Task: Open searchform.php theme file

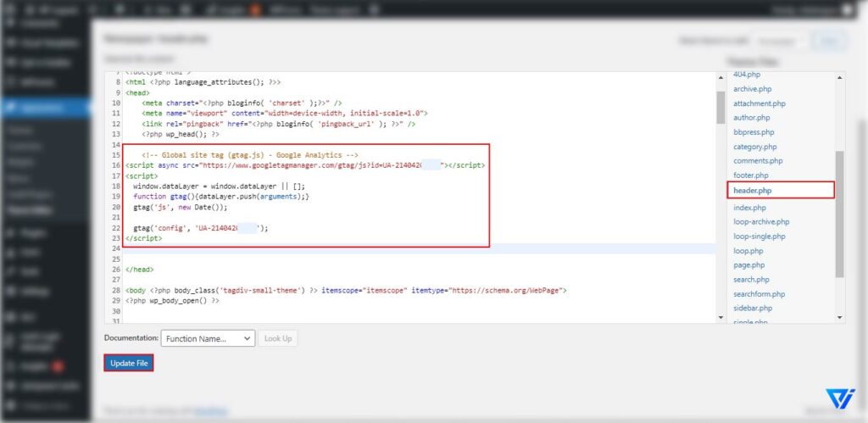Action: pos(759,294)
